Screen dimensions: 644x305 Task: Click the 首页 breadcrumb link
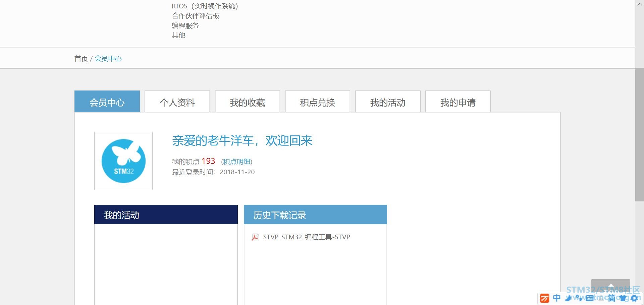pyautogui.click(x=81, y=59)
